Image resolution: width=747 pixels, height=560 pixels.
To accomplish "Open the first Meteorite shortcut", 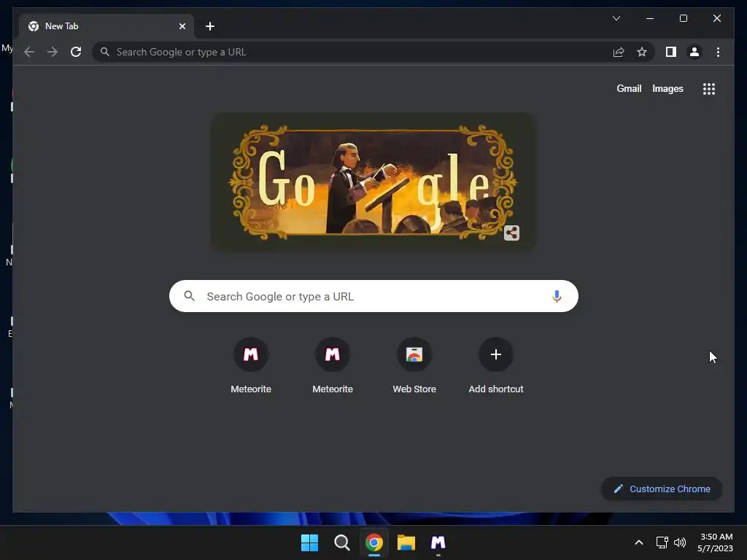I will tap(251, 366).
